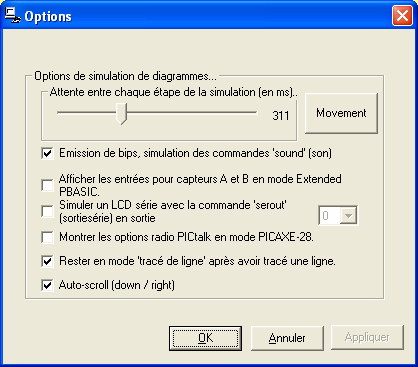Image resolution: width=418 pixels, height=367 pixels.
Task: Expand the serial LCD dropdown arrow
Action: coord(348,216)
